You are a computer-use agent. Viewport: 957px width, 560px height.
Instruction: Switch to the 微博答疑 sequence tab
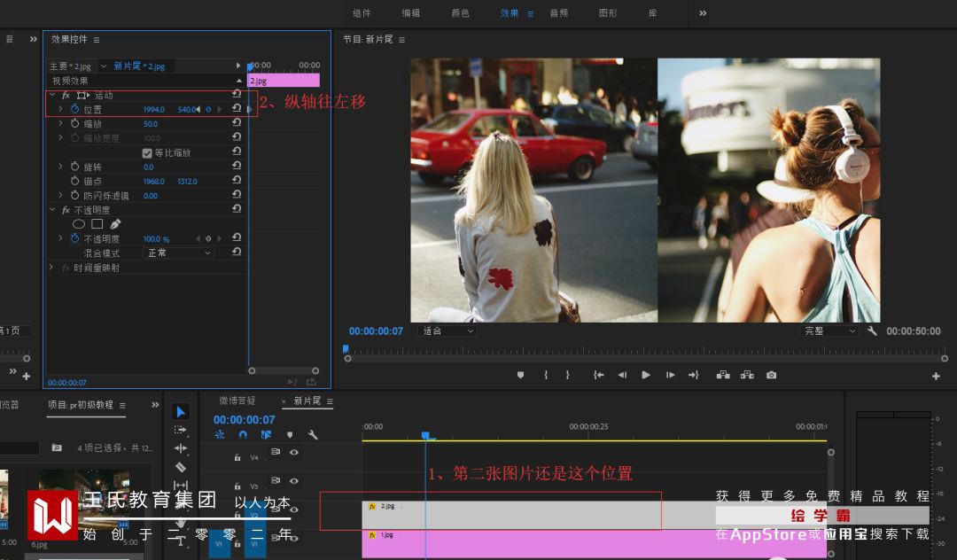point(237,401)
